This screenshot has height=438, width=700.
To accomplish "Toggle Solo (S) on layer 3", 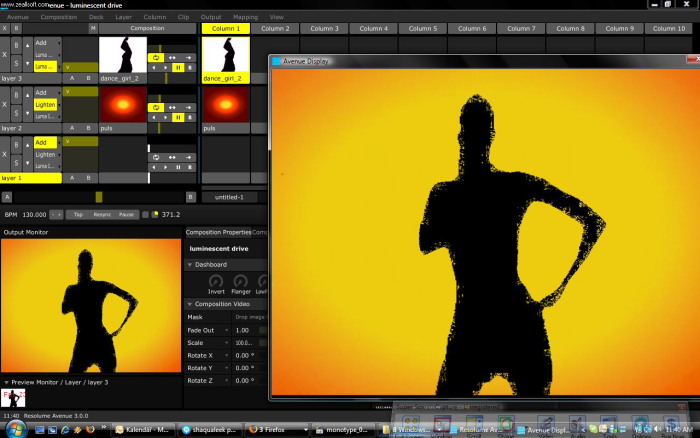I will (16, 63).
